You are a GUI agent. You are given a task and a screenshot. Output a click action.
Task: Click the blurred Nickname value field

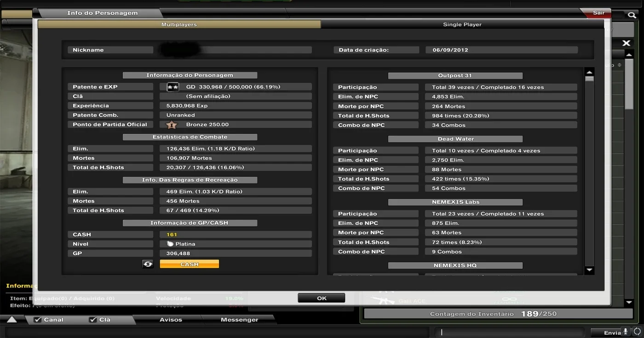[236, 50]
